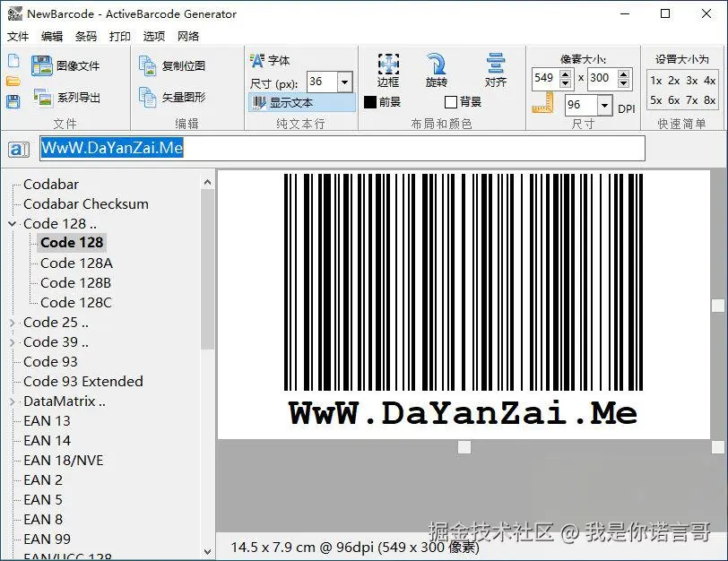728x561 pixels.
Task: Select Code 128C barcode type
Action: tap(76, 303)
